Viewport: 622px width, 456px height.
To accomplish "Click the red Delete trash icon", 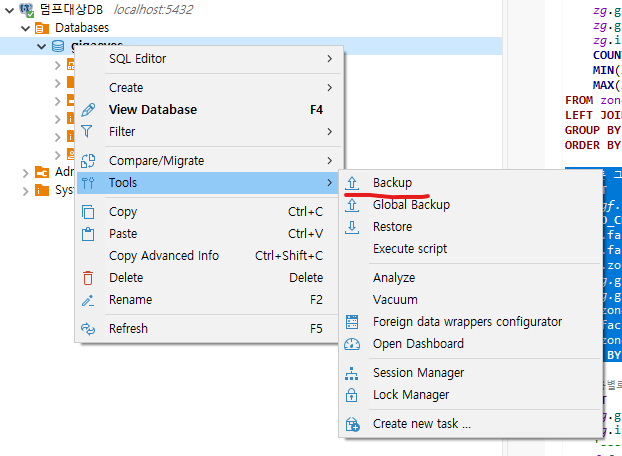I will [88, 278].
